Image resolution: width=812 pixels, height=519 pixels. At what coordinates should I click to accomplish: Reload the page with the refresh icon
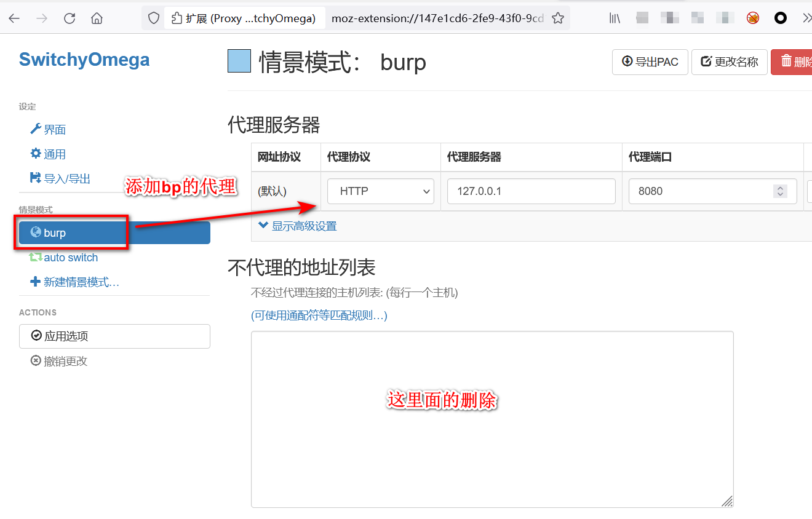(70, 18)
